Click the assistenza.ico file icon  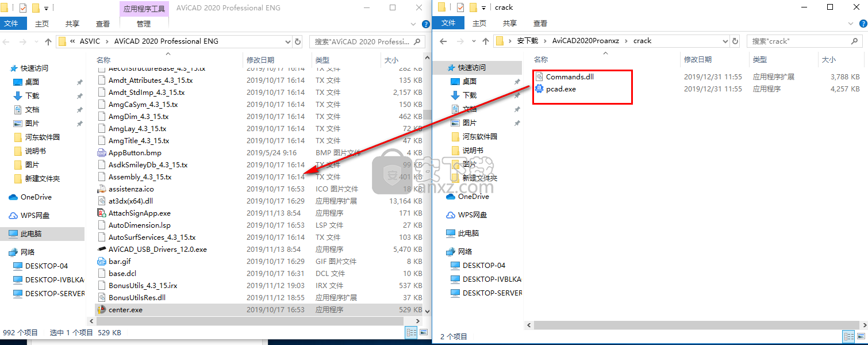click(102, 189)
